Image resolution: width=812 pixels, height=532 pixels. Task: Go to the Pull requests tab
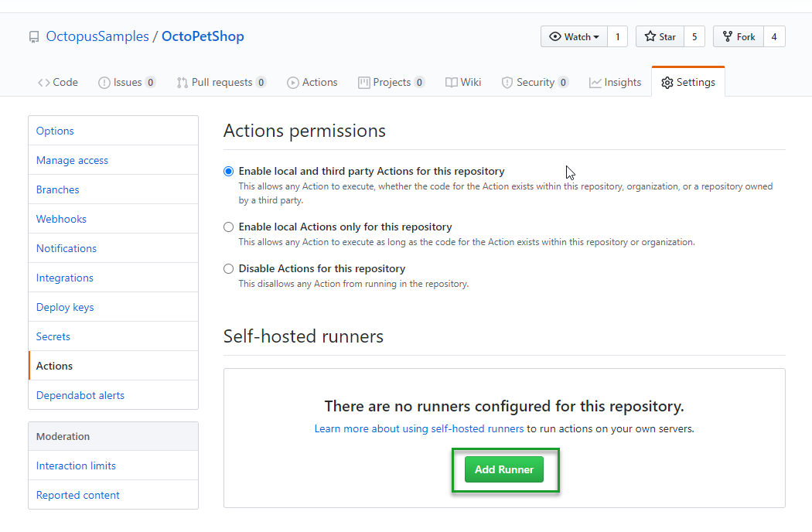(221, 82)
